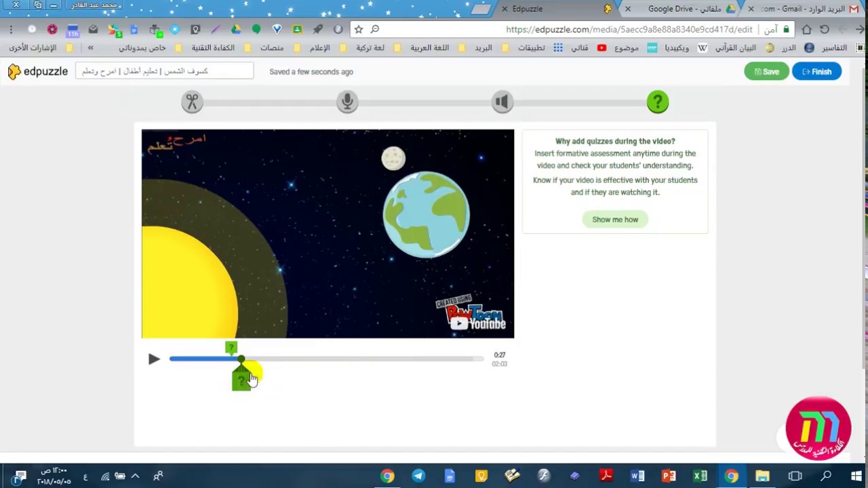
Task: Open File Explorer from the taskbar
Action: (762, 476)
